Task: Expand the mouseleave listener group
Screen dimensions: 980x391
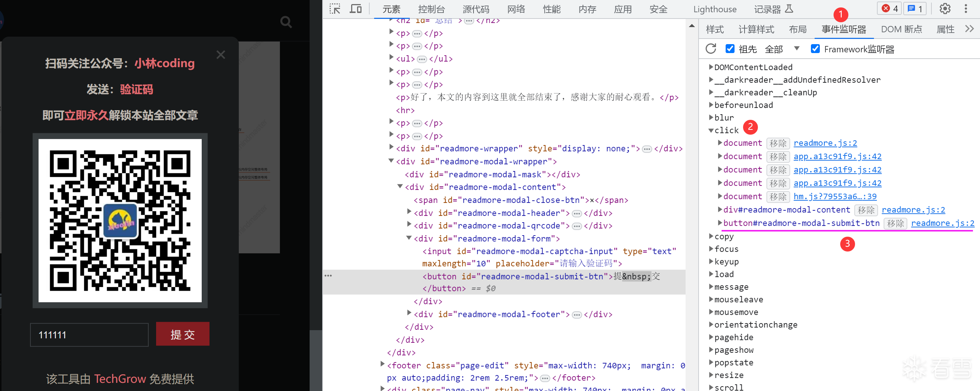Action: (711, 299)
